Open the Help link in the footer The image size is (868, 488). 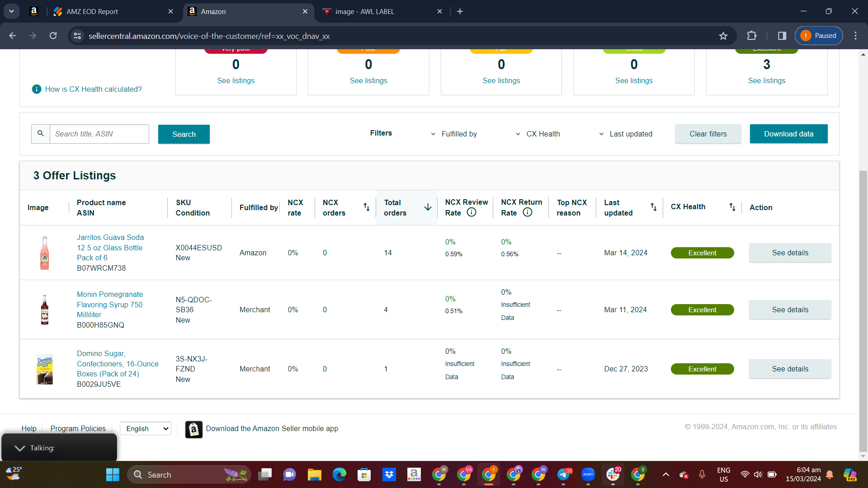coord(29,428)
